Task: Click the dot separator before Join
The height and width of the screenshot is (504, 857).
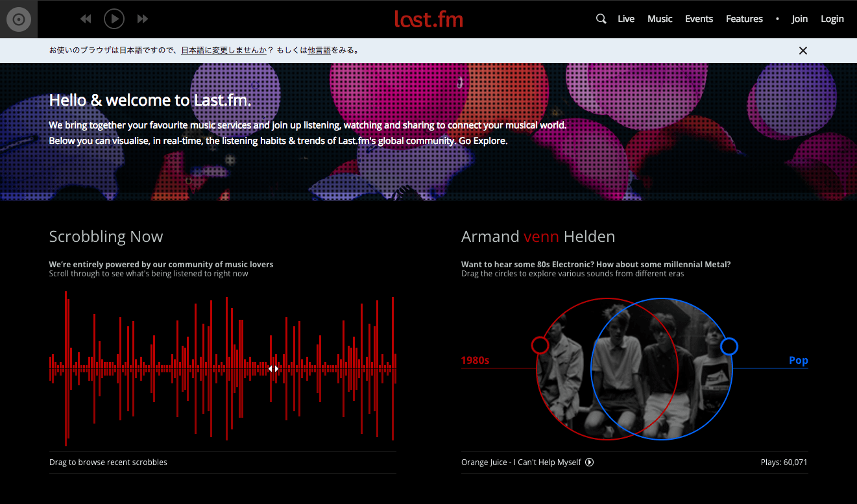Action: (x=777, y=19)
